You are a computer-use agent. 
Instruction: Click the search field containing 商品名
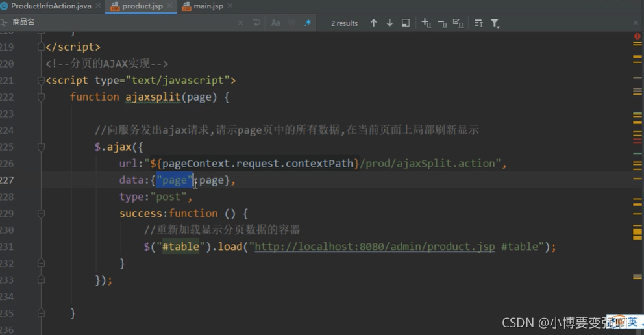click(x=123, y=23)
